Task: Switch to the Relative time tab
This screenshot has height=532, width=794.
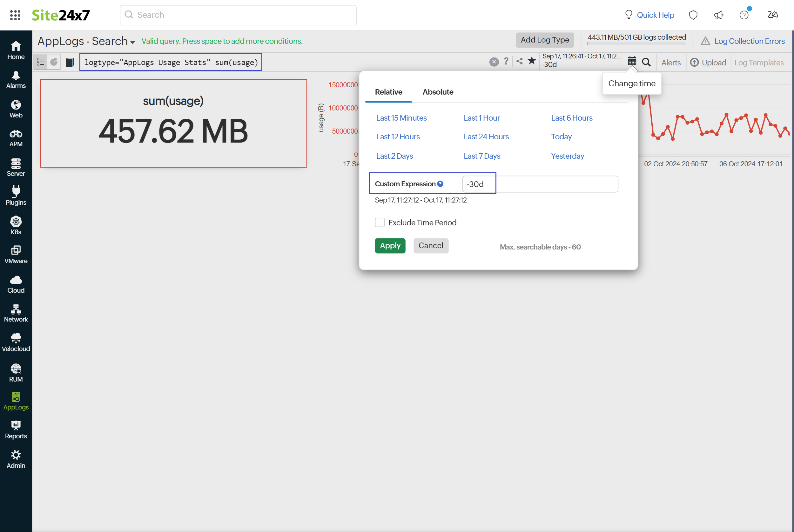Action: 388,92
